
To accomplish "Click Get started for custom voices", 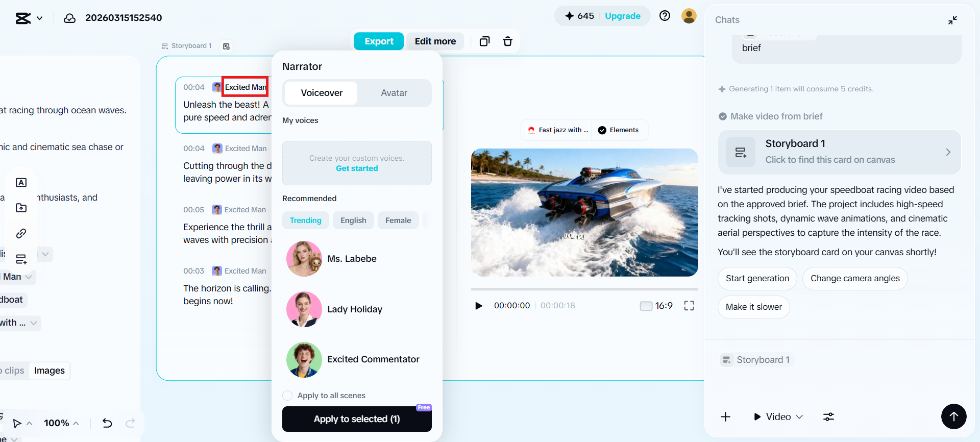I will point(357,168).
